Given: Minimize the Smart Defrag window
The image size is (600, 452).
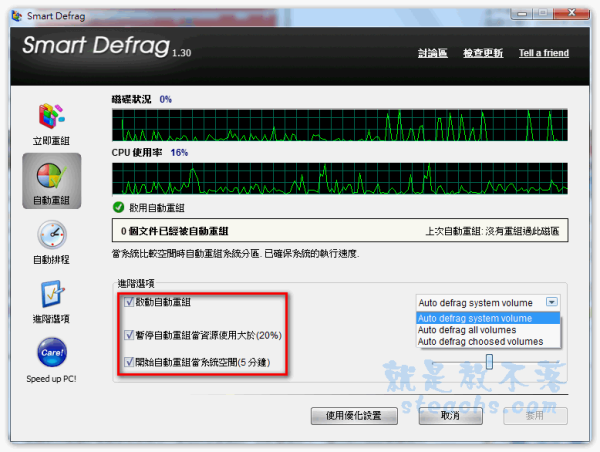Looking at the screenshot, I should (x=522, y=13).
